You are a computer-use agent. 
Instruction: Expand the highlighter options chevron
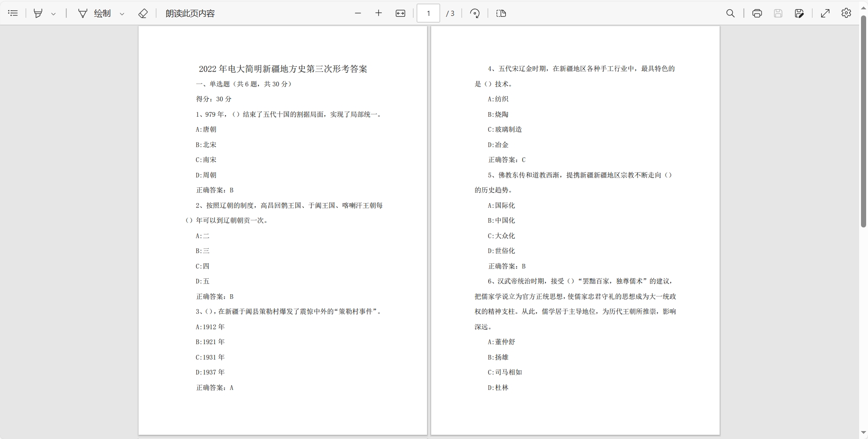[54, 14]
